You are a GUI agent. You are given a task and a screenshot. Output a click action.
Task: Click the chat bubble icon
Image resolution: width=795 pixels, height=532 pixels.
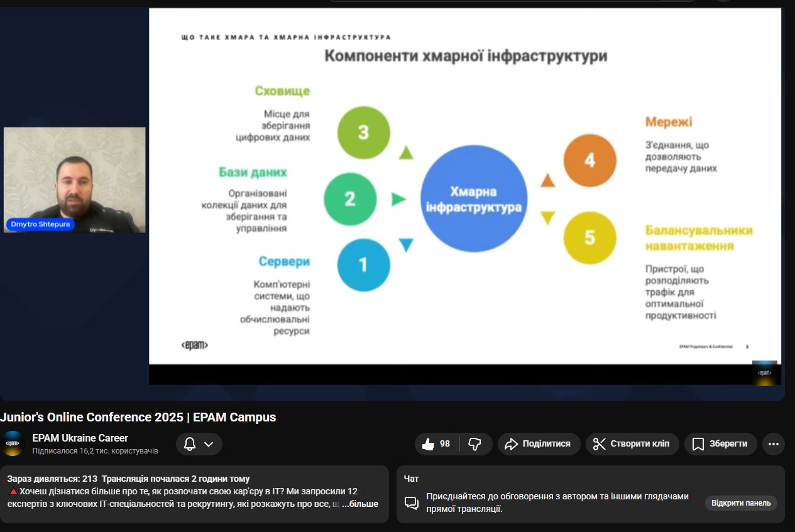[412, 502]
